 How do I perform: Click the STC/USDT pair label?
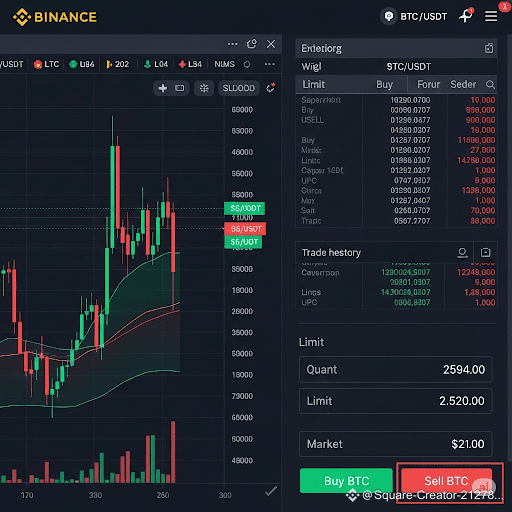[x=409, y=67]
